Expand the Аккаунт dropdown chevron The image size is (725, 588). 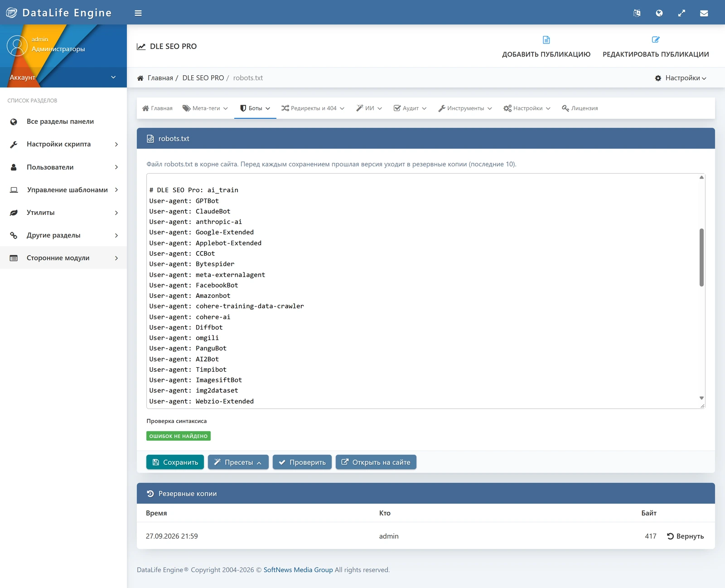pos(113,77)
